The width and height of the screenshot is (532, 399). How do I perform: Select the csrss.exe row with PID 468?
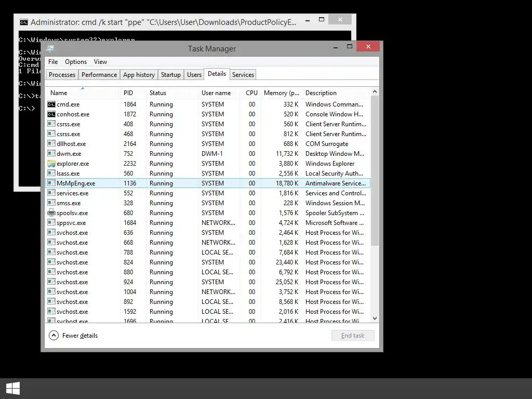(208, 134)
